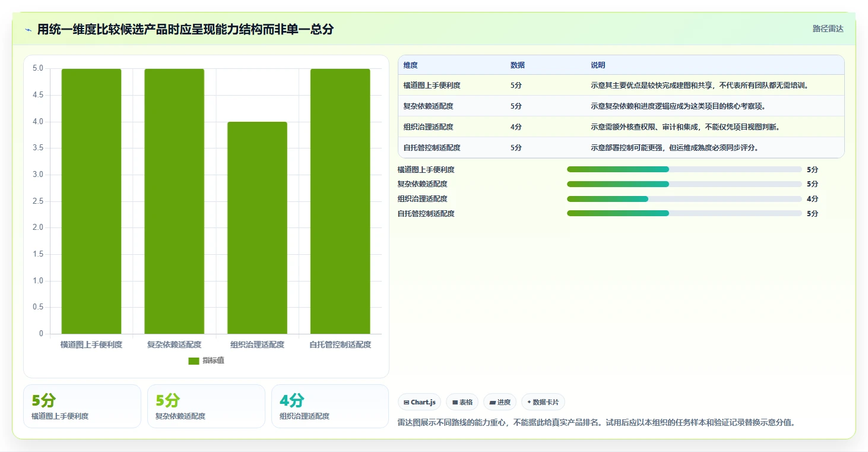Click the progress bar for 复杂依赖适配度
The width and height of the screenshot is (868, 452).
click(684, 184)
